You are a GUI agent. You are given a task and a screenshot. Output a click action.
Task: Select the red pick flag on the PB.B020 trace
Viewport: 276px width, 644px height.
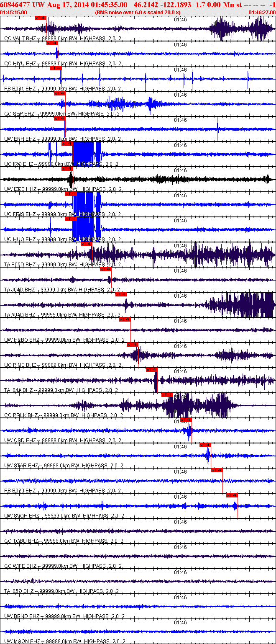pyautogui.click(x=217, y=470)
